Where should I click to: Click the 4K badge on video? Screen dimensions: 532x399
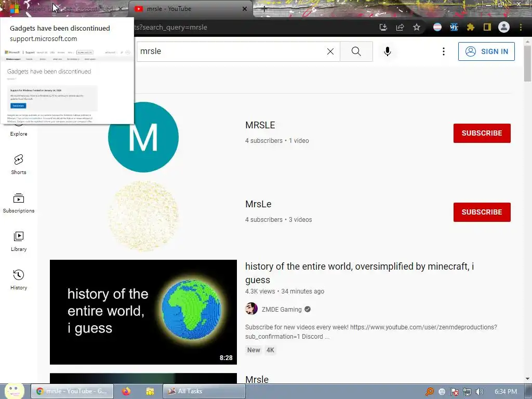pyautogui.click(x=270, y=350)
